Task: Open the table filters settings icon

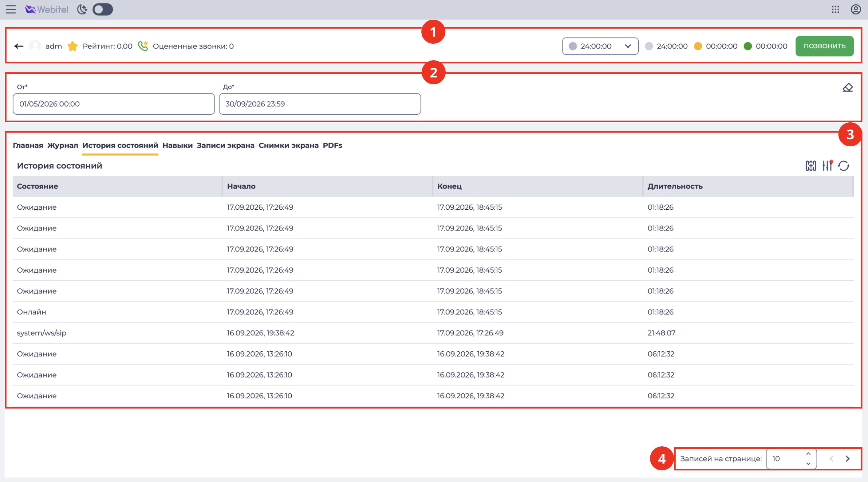Action: click(827, 166)
